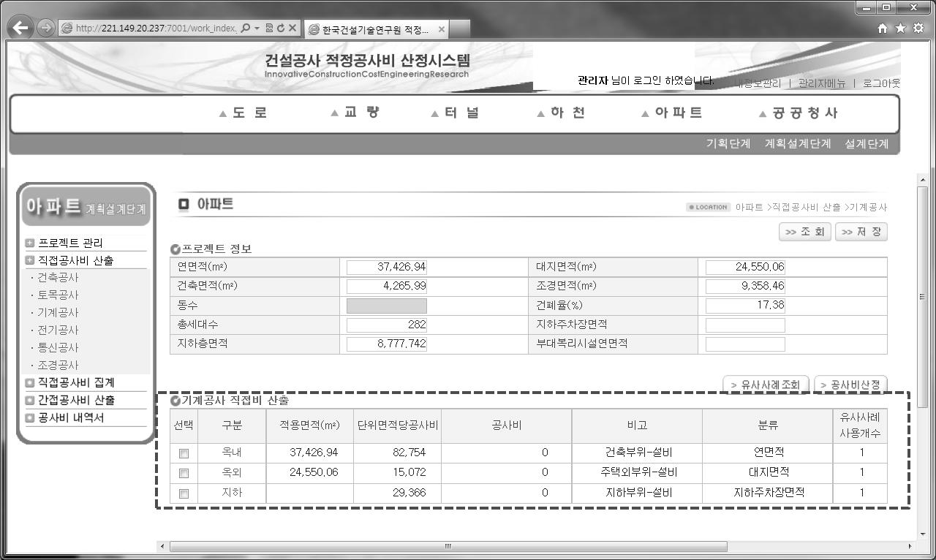Click the 건폐율 input field
The image size is (936, 560).
pyautogui.click(x=745, y=305)
